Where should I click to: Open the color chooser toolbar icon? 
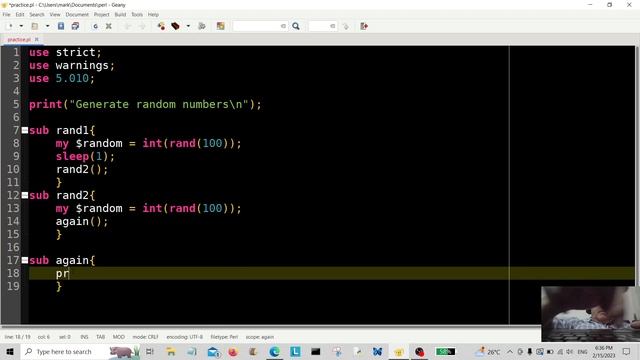(x=220, y=26)
